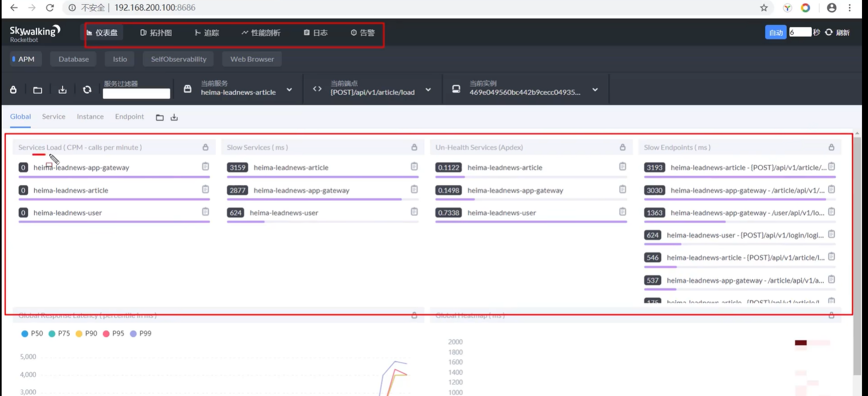Open the 日志 log page
The height and width of the screenshot is (396, 868).
pos(316,33)
